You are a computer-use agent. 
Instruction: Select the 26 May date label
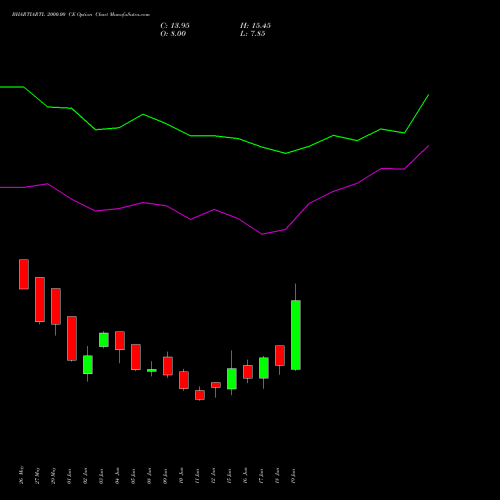[x=22, y=475]
